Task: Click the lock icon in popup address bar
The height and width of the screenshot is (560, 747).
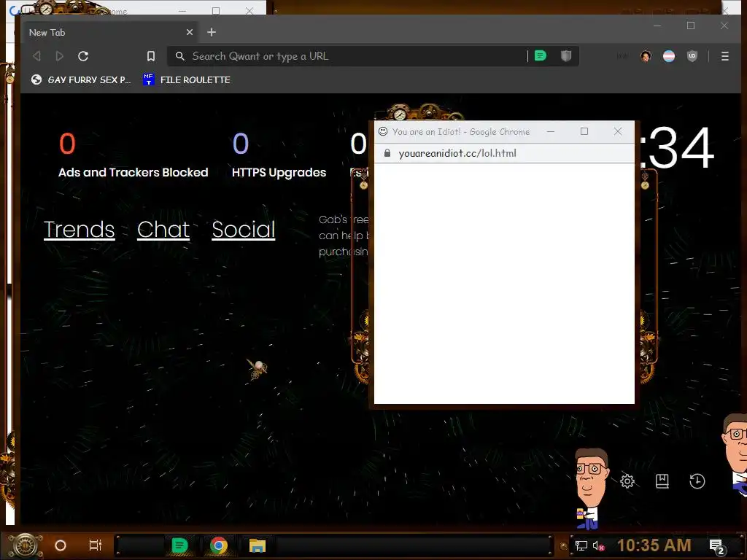Action: pos(387,153)
